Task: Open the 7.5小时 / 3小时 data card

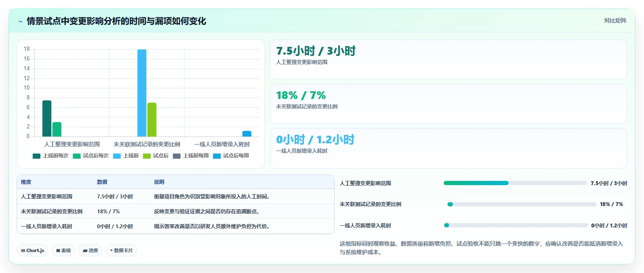Action: click(449, 59)
